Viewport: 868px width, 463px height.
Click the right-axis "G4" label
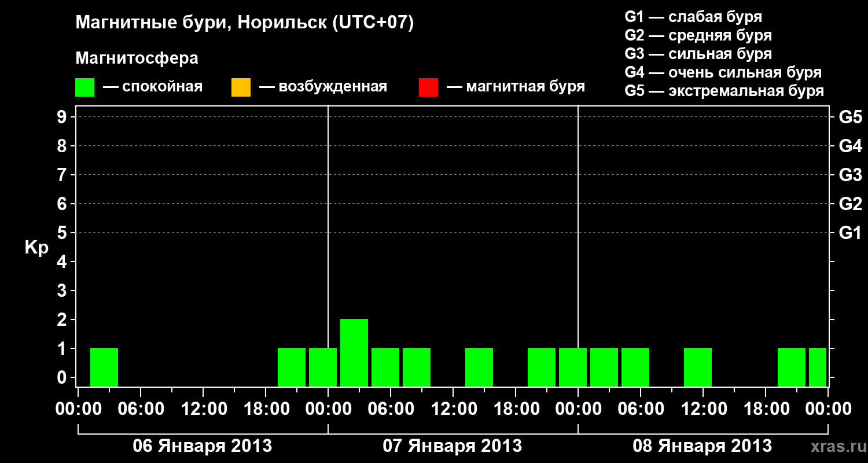coord(850,146)
